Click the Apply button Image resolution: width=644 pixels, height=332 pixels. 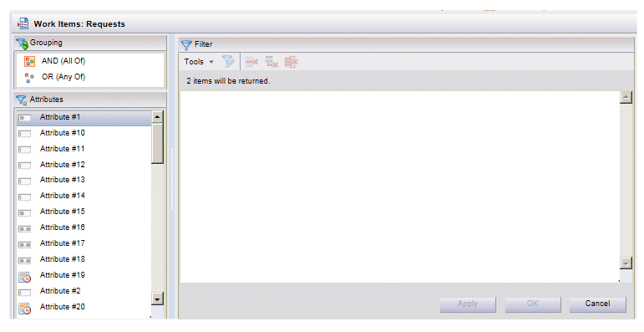coord(468,304)
